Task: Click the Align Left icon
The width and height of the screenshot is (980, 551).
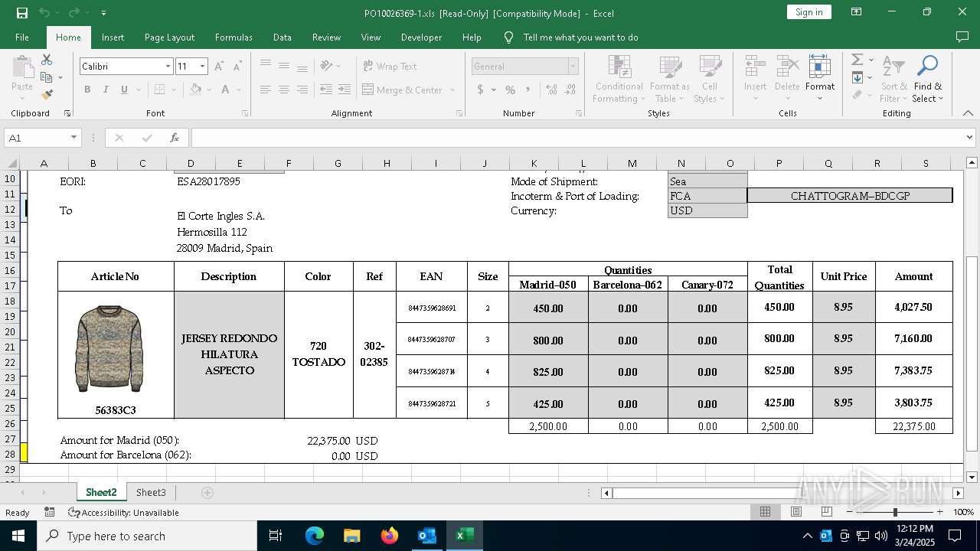Action: pyautogui.click(x=266, y=90)
